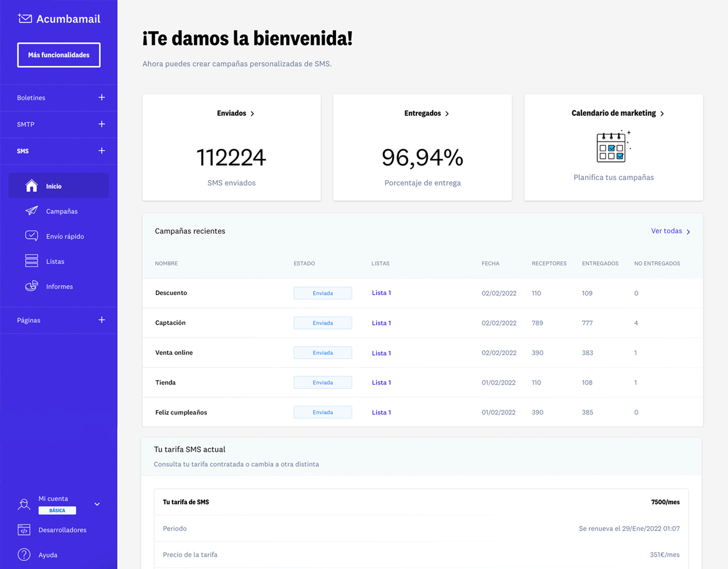
Task: Select the Inicio home icon
Action: tap(31, 185)
